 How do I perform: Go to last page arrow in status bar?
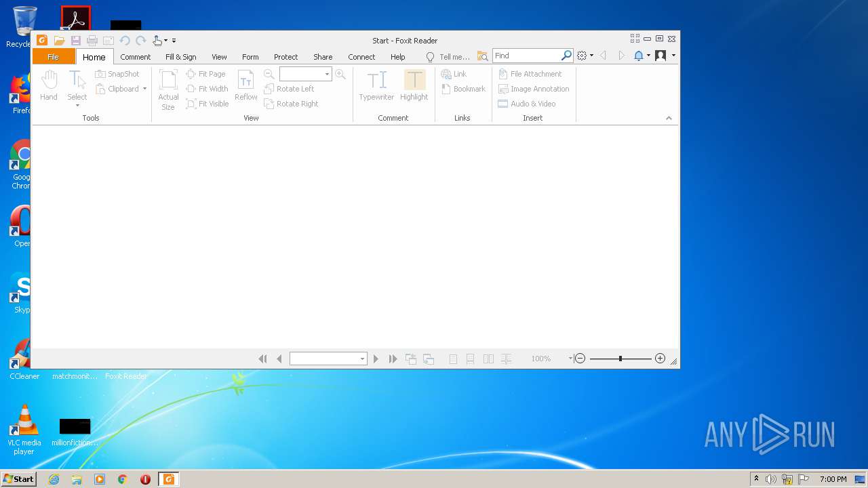393,359
